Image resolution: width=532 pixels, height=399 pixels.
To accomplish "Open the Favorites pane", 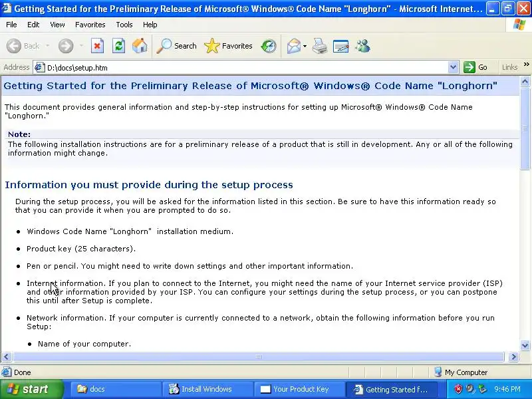I will (x=228, y=46).
